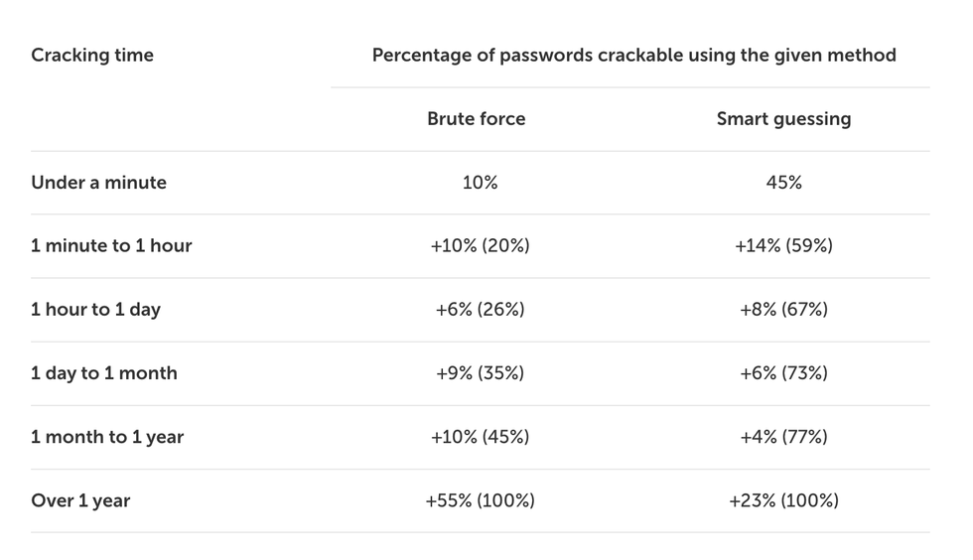Click the 'Cracking time' column header
973x560 pixels.
click(92, 56)
